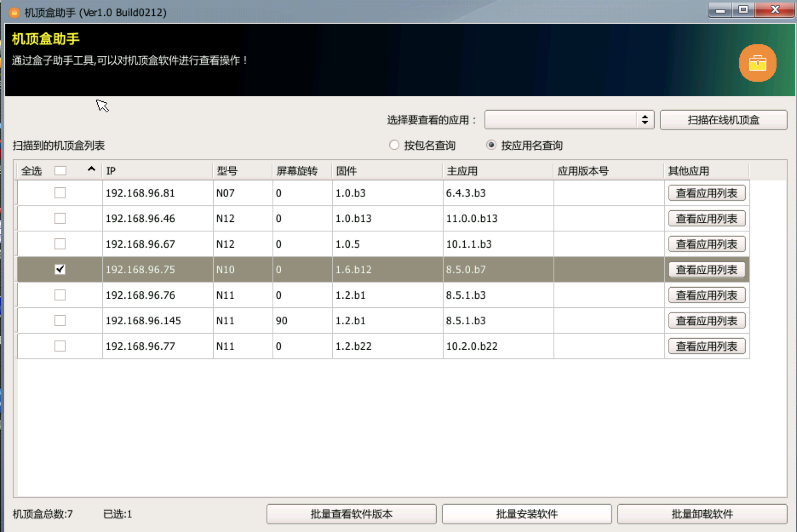Maximize the 机顶盒助手 window
Screen dimensions: 797x532
click(743, 10)
